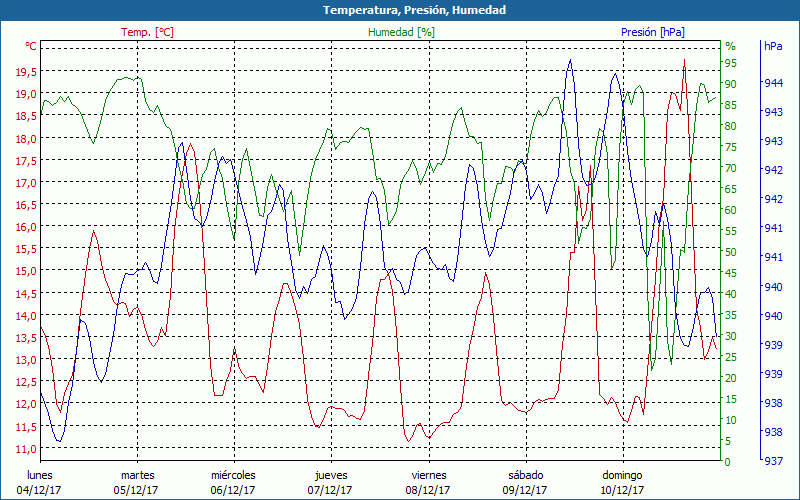Click the 19,5 temperature axis tick
800x500 pixels.
click(x=25, y=72)
